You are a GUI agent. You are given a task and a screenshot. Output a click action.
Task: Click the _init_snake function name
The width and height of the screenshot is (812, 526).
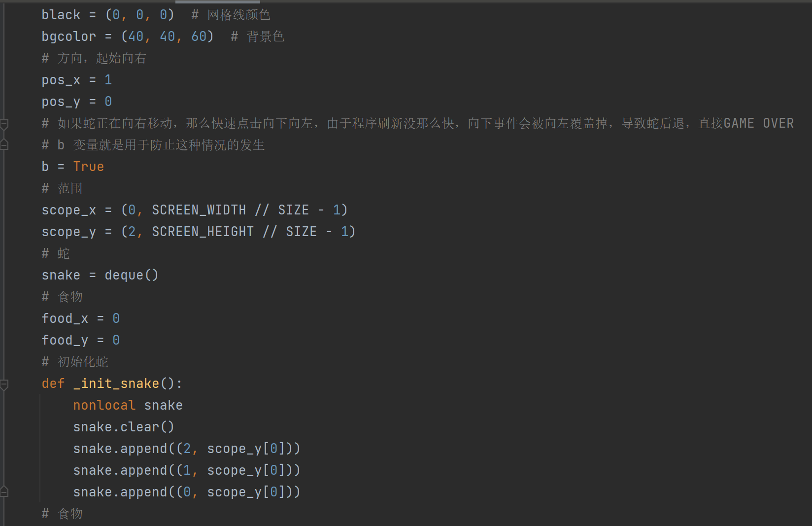pos(117,384)
